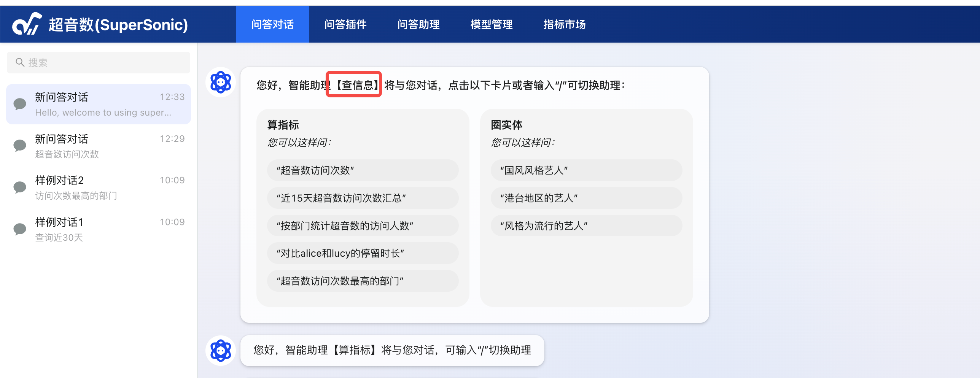Open the conversation 样例对话1 about 查询近30天
Image resolution: width=980 pixels, height=378 pixels.
point(95,229)
